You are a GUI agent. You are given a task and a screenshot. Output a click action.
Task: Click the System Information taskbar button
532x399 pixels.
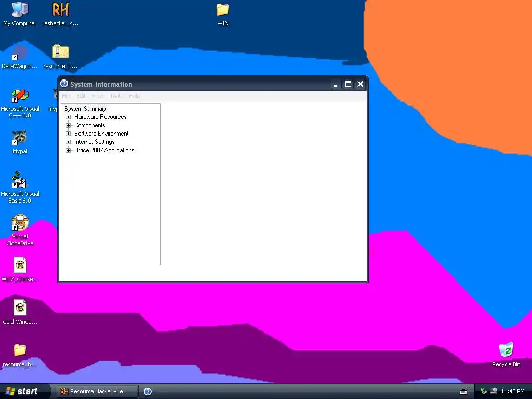148,391
